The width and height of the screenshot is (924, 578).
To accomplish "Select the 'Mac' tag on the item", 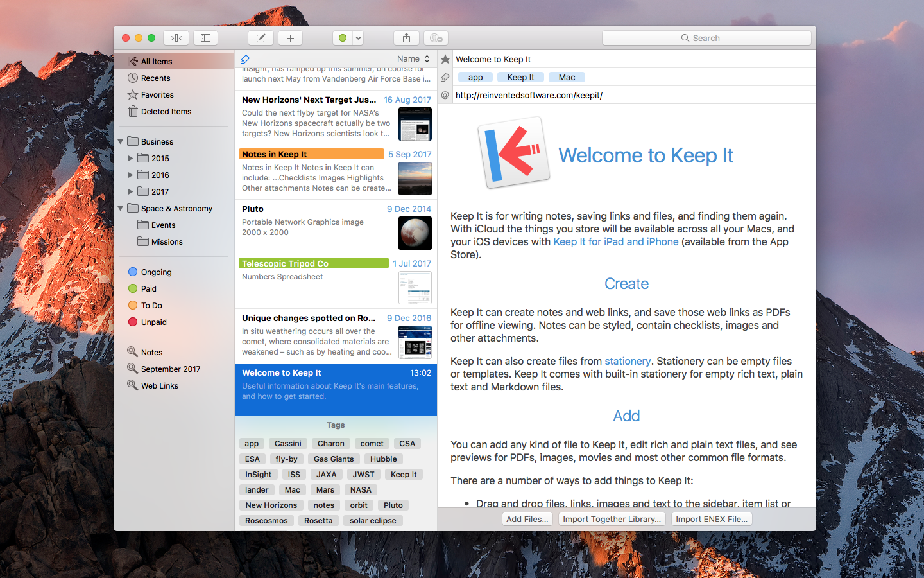I will click(x=567, y=77).
